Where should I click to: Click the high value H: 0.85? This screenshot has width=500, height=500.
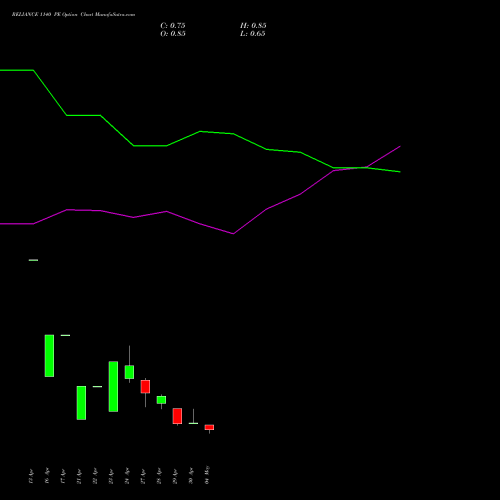(x=253, y=26)
